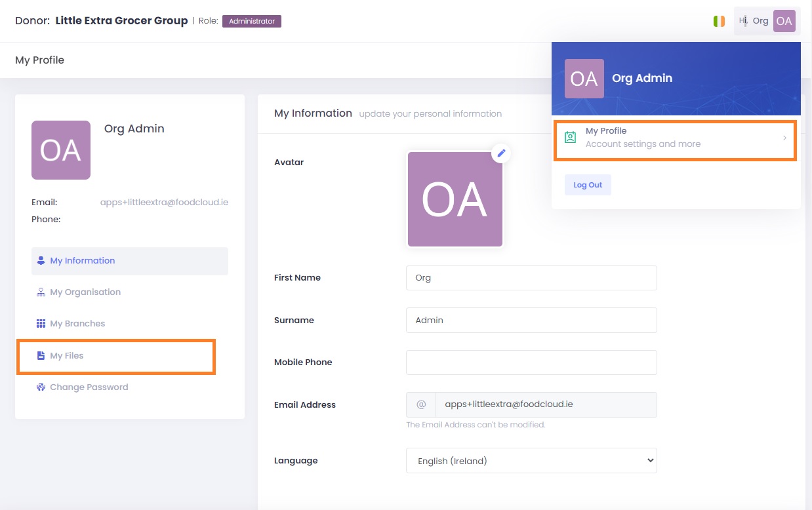
Task: Open My Organisation section
Action: [x=130, y=292]
